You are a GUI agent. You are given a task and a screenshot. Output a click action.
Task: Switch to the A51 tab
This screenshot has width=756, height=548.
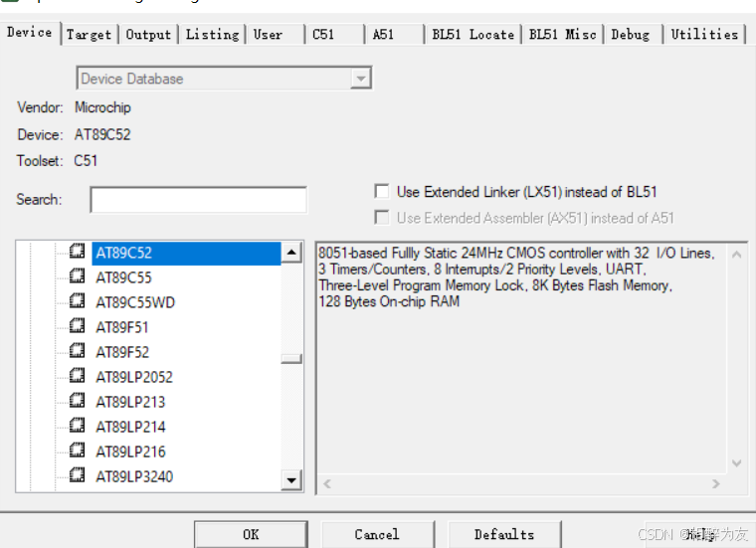click(x=394, y=35)
